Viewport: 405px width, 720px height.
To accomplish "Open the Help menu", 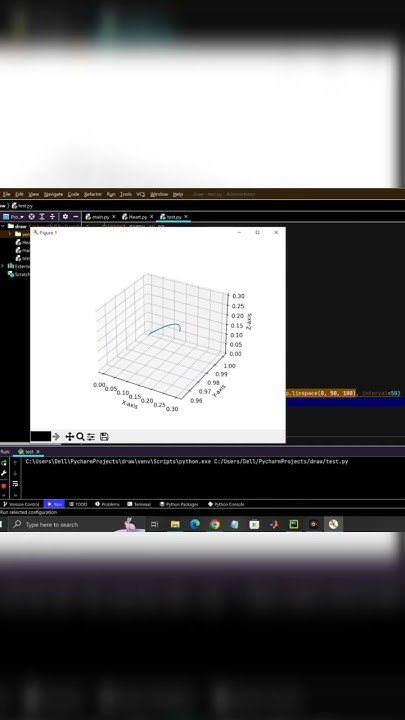I will [x=178, y=194].
